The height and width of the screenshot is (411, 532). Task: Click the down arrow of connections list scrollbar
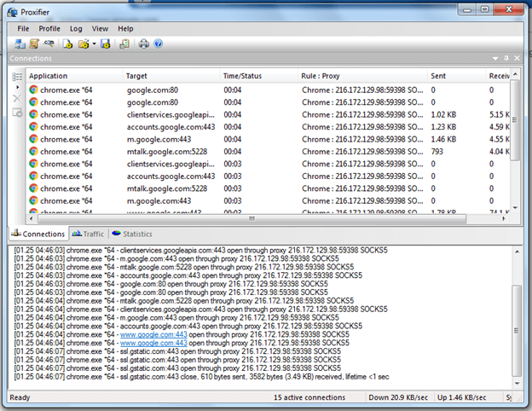coord(515,208)
